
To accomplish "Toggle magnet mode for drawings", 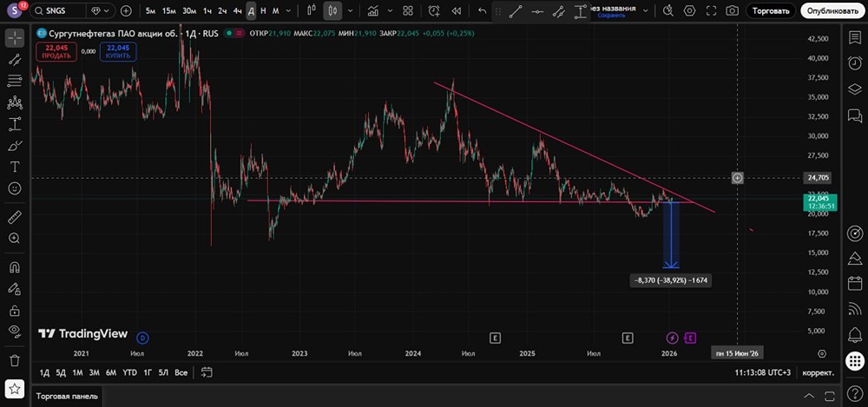I will (15, 267).
